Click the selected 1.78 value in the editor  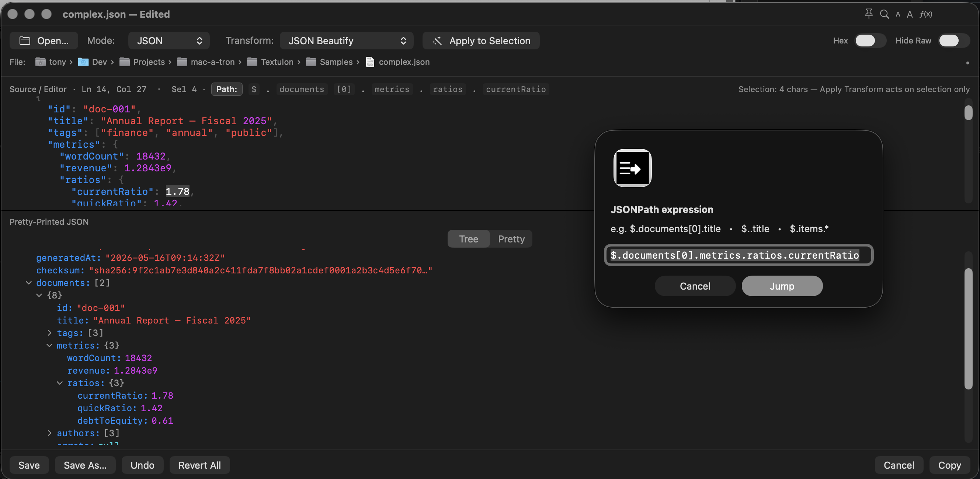pos(177,191)
